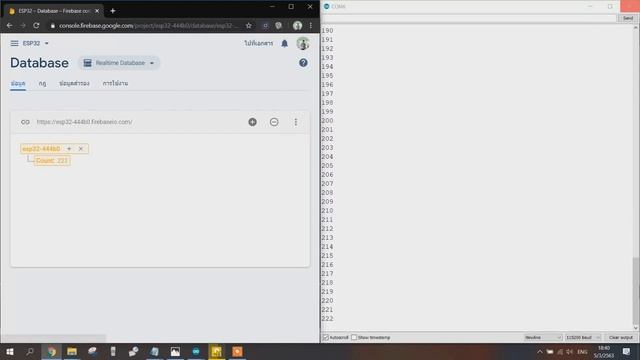Viewport: 640px width, 360px height.
Task: Open a new Chrome tab
Action: [113, 11]
